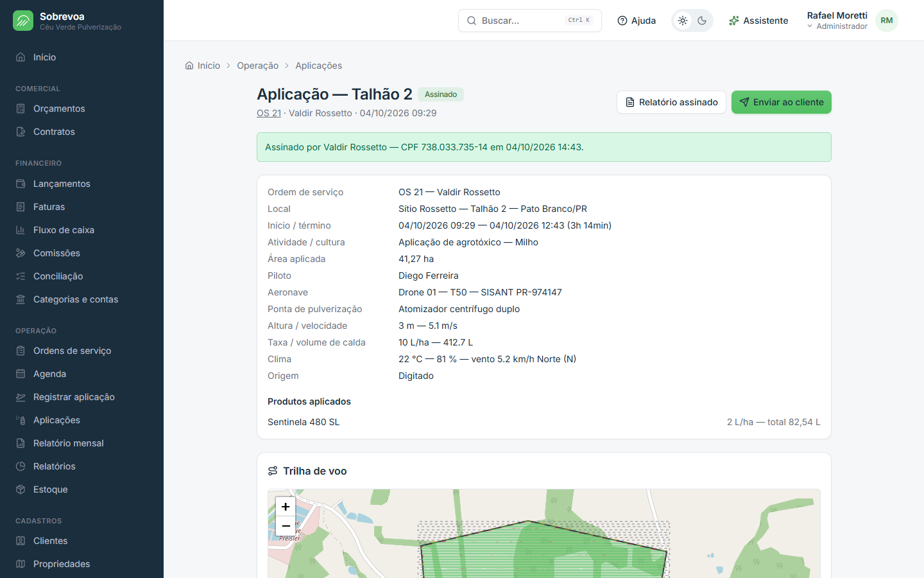Click the Assinado status badge
Viewport: 924px width, 578px height.
[441, 94]
